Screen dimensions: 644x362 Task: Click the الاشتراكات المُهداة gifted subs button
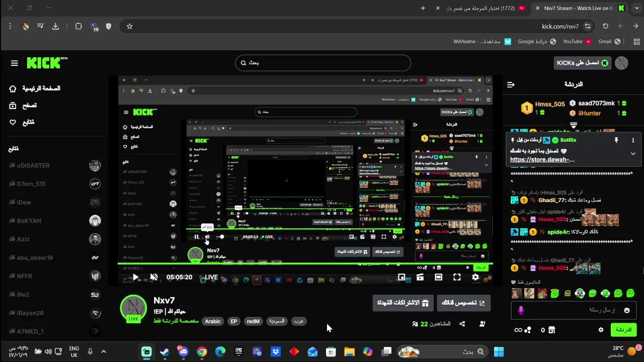click(403, 303)
